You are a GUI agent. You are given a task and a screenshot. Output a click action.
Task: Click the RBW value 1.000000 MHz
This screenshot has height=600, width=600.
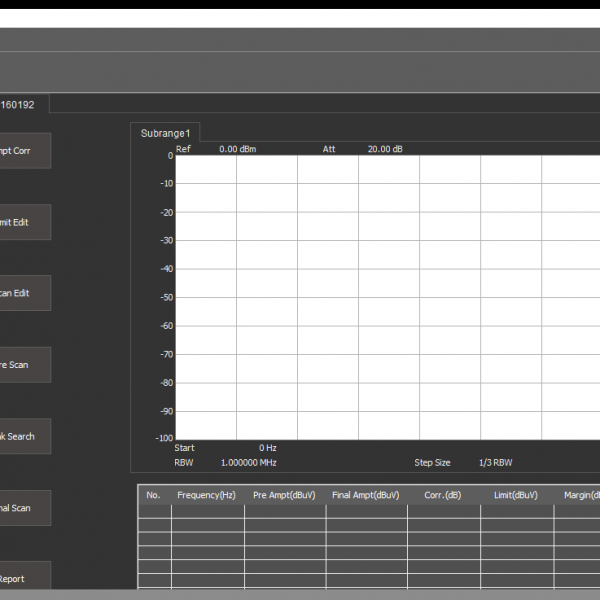pos(248,463)
